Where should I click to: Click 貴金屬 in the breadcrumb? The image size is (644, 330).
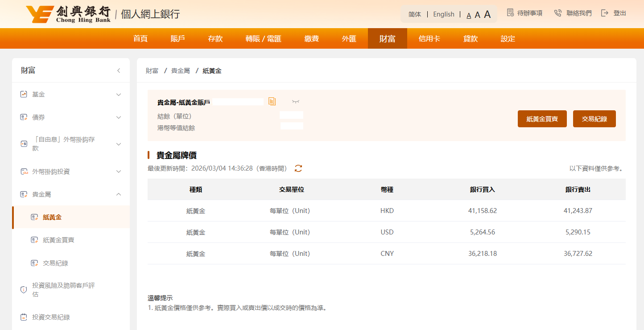click(x=181, y=71)
